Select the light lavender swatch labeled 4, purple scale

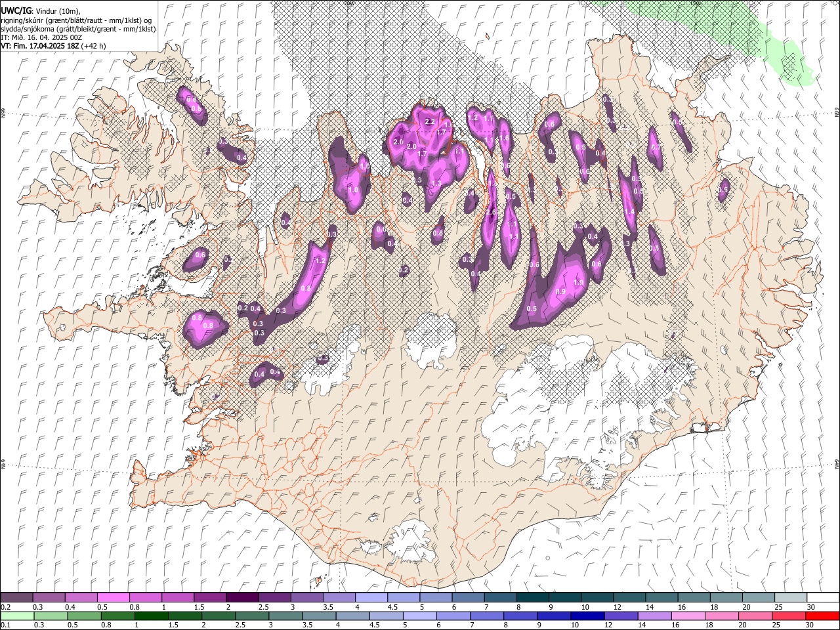(x=371, y=598)
